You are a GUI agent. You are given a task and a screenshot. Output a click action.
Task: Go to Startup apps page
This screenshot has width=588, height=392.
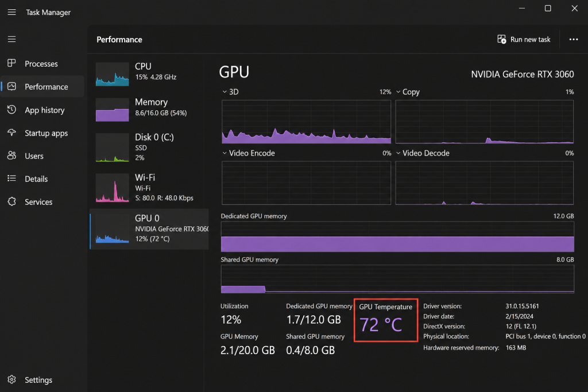42,133
